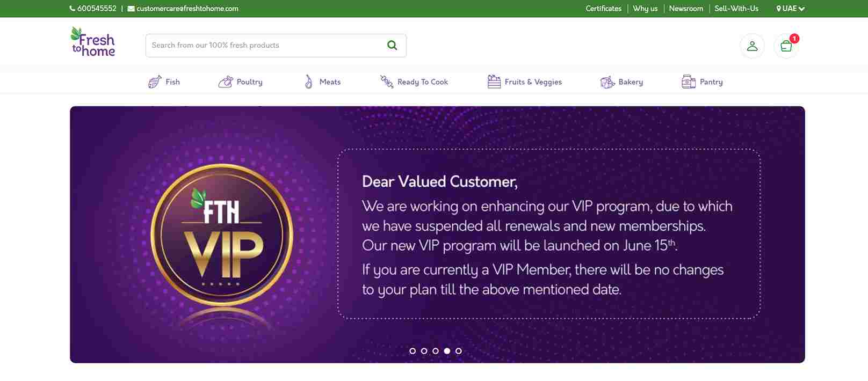The image size is (868, 381).
Task: Open the Ready To Cook menu
Action: [422, 82]
